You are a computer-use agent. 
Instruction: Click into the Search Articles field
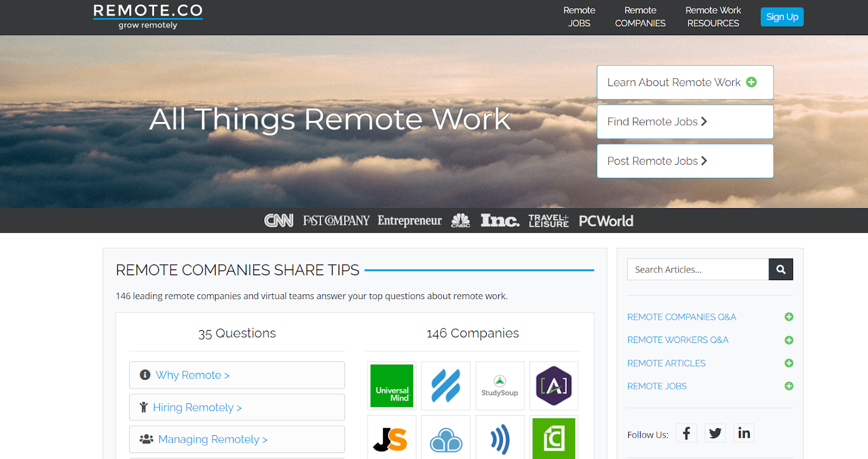698,269
